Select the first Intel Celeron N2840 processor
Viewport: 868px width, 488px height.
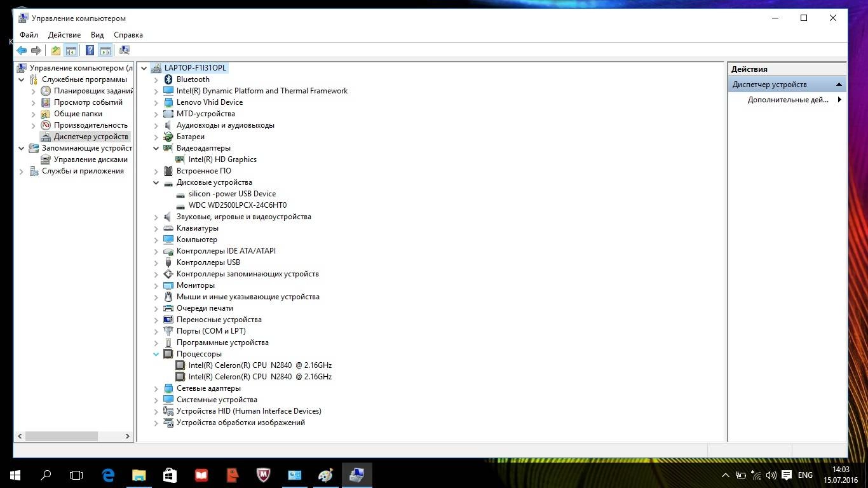pyautogui.click(x=260, y=365)
